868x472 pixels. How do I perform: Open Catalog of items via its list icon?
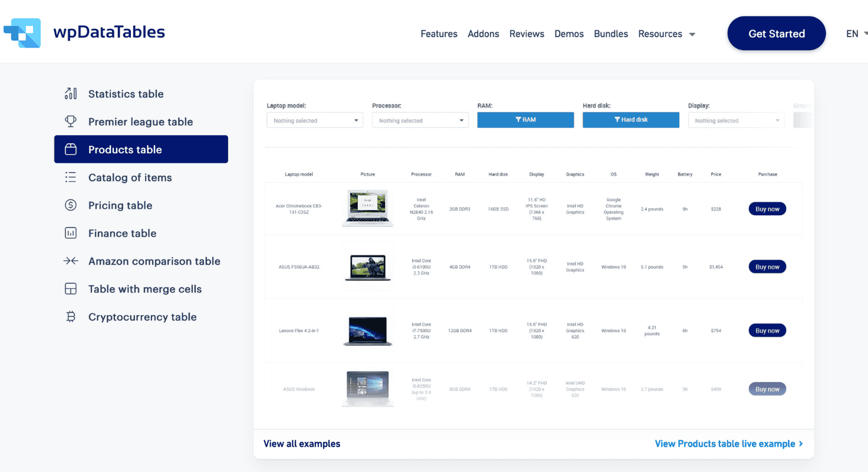[x=71, y=177]
